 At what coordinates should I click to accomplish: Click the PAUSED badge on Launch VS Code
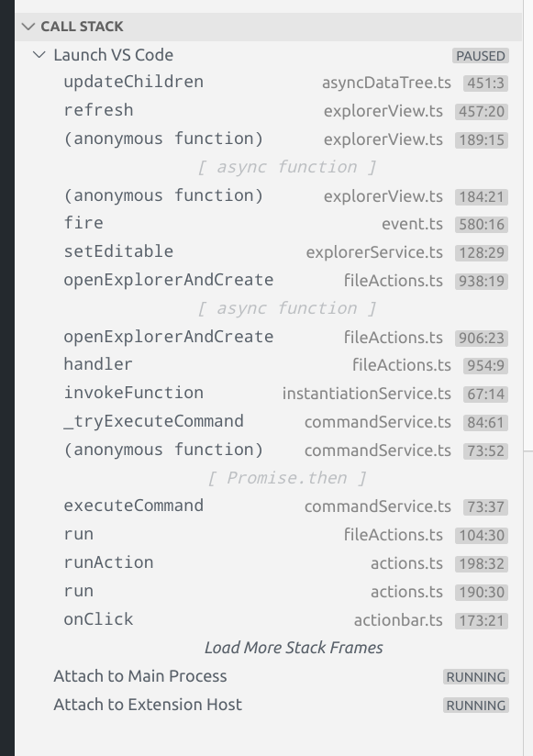point(482,55)
